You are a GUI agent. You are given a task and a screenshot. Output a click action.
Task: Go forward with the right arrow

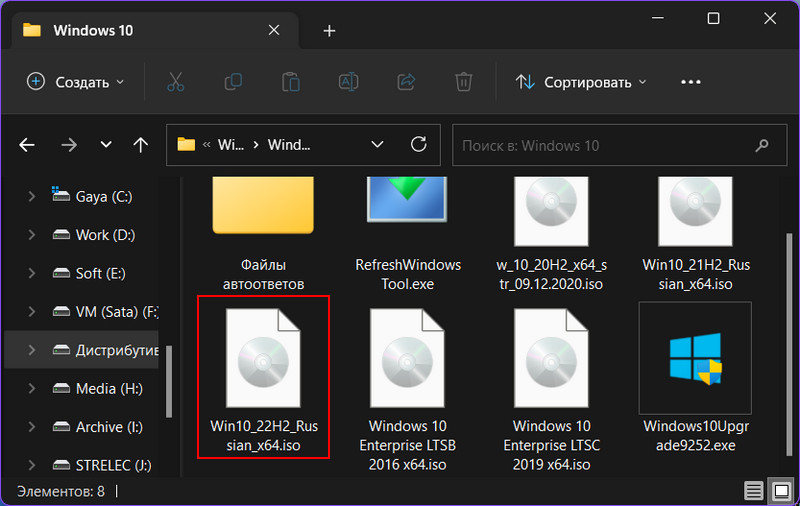69,145
